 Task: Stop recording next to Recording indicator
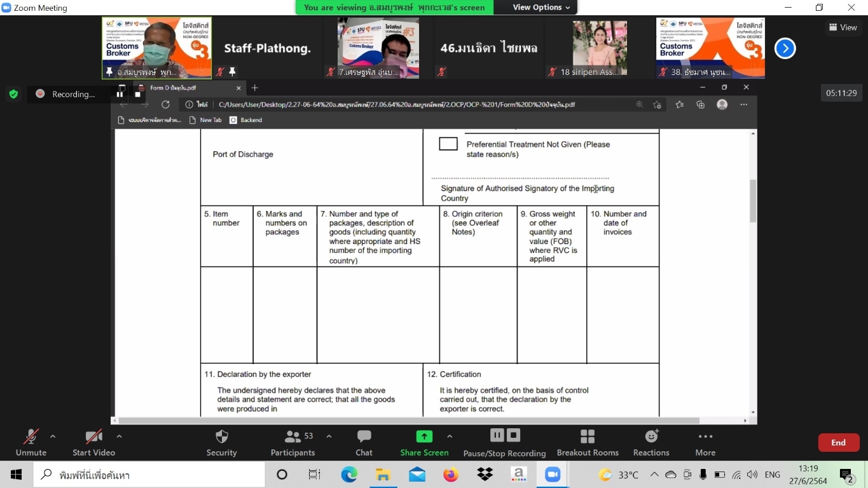(137, 94)
